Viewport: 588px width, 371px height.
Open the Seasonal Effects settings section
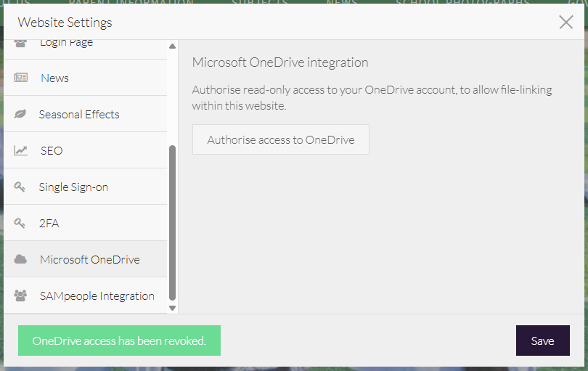click(x=79, y=114)
